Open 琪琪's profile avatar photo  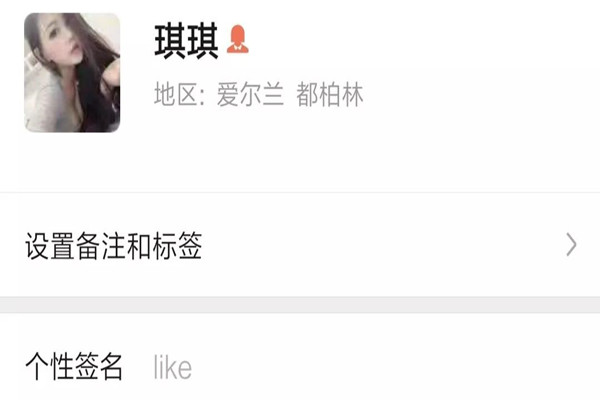[x=72, y=72]
